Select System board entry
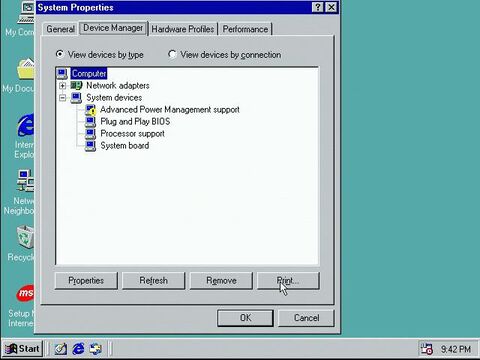480x360 pixels. click(x=125, y=146)
